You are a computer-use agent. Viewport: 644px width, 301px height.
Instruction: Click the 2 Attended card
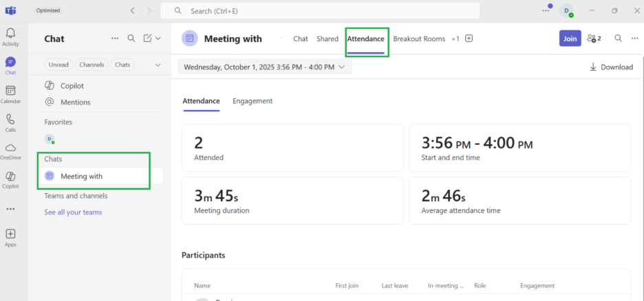point(292,148)
